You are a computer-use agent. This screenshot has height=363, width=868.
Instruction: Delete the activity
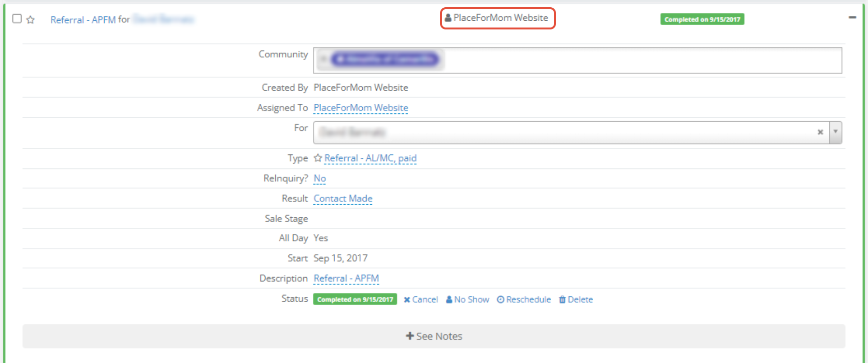coord(576,300)
